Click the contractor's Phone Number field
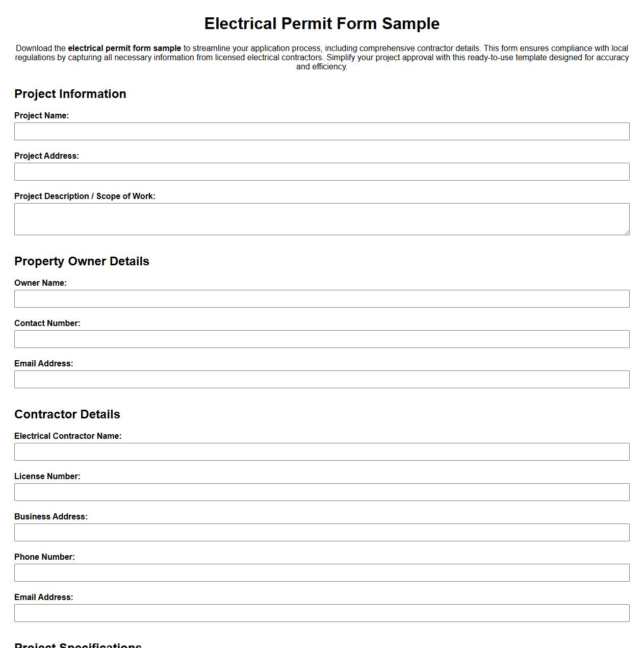 coord(321,572)
